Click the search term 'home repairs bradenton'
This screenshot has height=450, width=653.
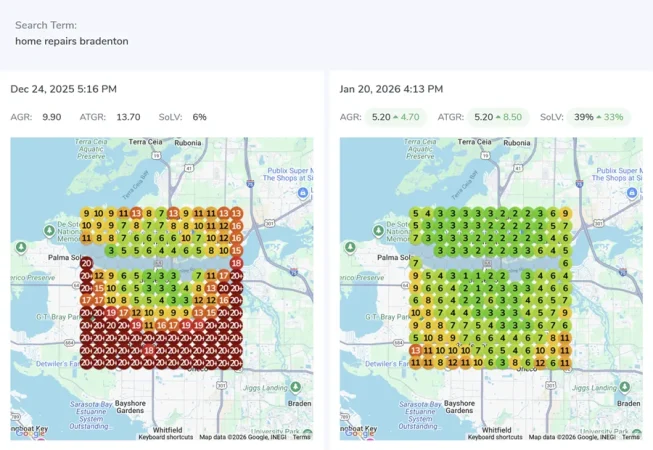pyautogui.click(x=71, y=41)
